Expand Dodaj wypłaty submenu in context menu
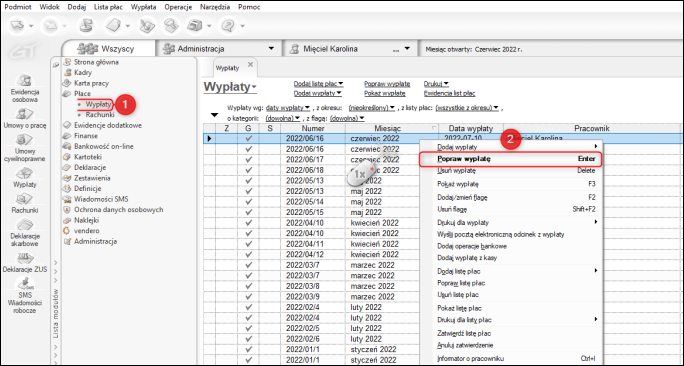 tap(511, 147)
